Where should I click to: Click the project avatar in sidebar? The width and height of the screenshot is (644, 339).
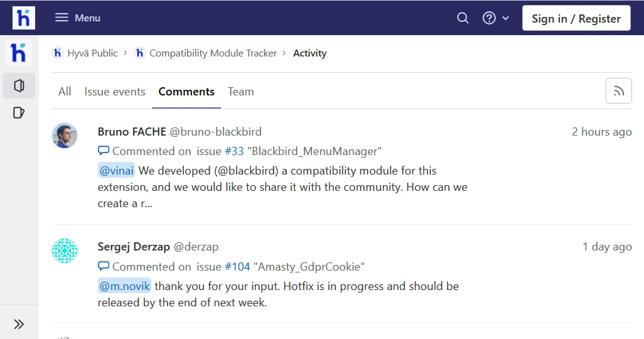click(19, 53)
